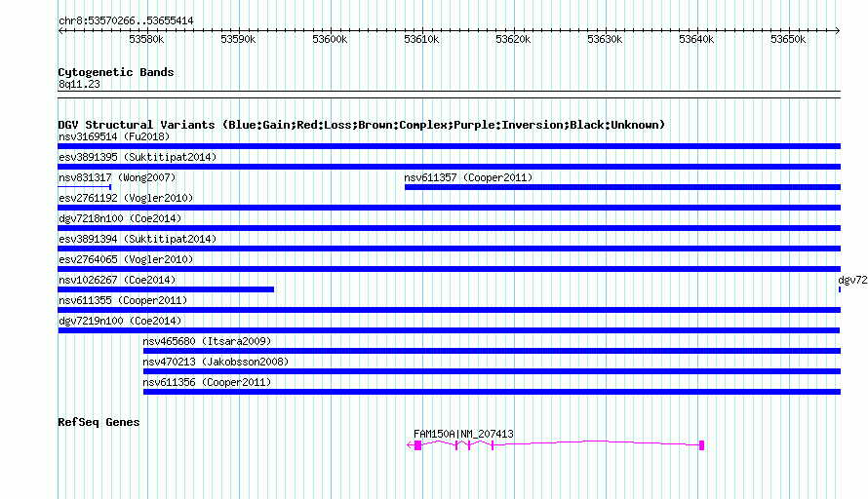Open the nsv611357 (Cooper2011) variant label
Image resolution: width=868 pixels, height=499 pixels.
[x=469, y=177]
